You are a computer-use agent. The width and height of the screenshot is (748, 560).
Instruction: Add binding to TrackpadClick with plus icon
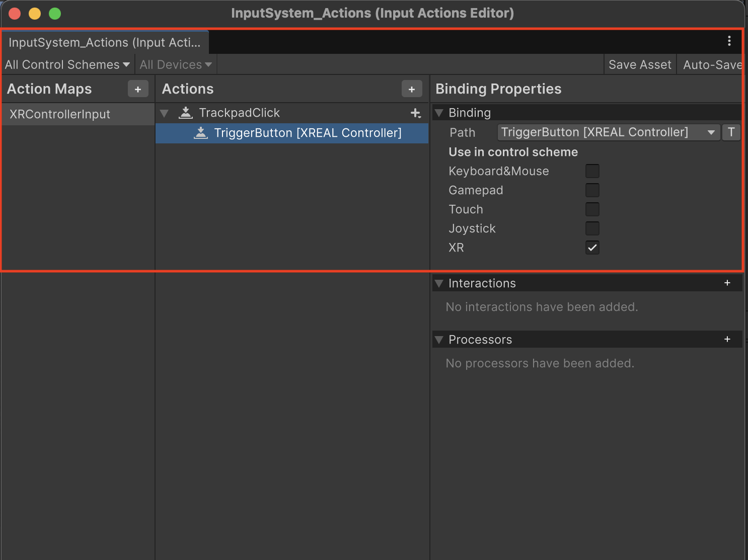pos(416,113)
